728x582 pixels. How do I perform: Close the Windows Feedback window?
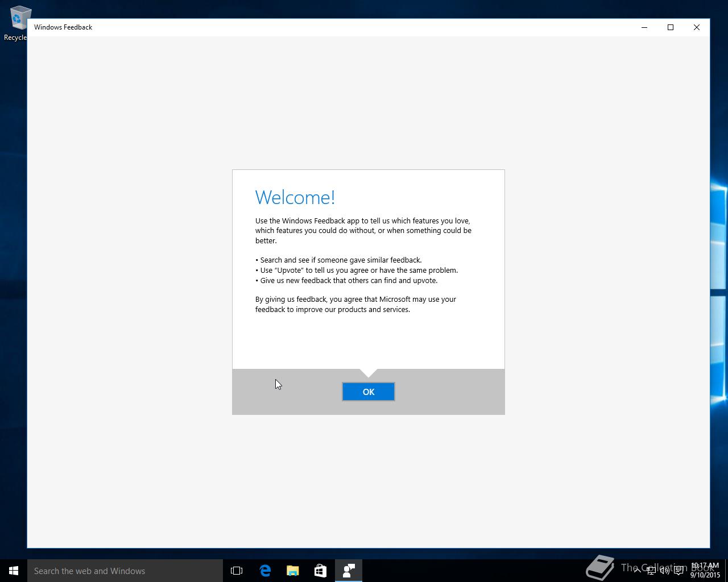[x=697, y=27]
